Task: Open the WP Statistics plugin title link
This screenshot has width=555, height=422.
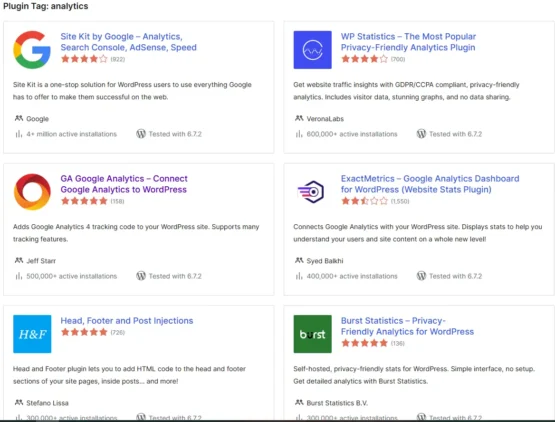Action: pyautogui.click(x=408, y=42)
